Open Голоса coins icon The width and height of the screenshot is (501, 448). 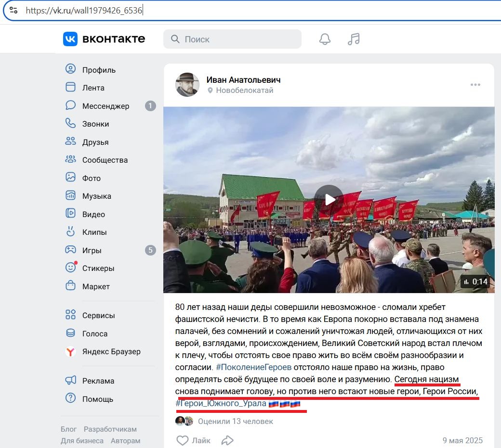point(71,333)
